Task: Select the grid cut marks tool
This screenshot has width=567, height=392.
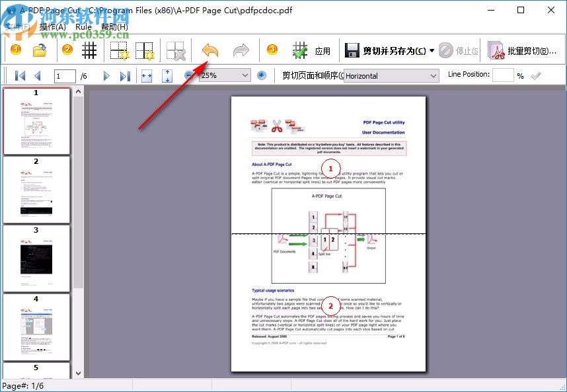Action: coord(89,50)
